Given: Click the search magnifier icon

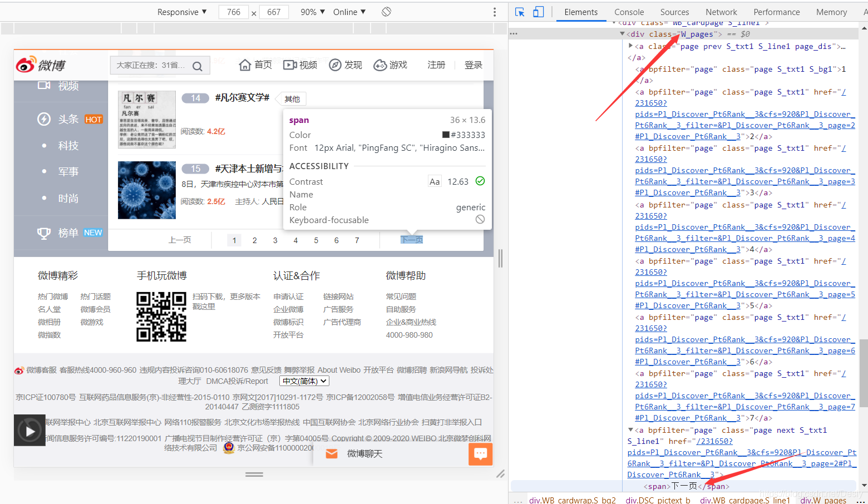Looking at the screenshot, I should (x=198, y=65).
